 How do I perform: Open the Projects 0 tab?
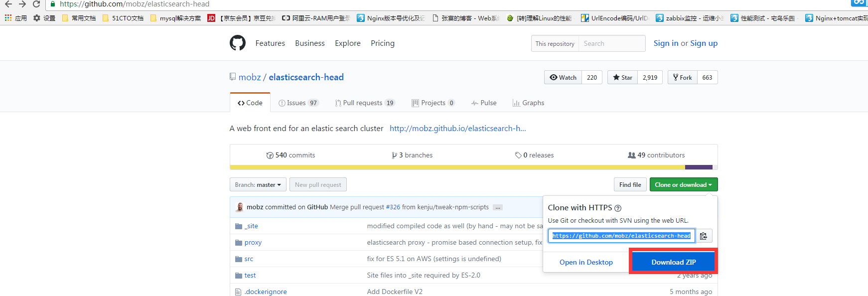433,103
